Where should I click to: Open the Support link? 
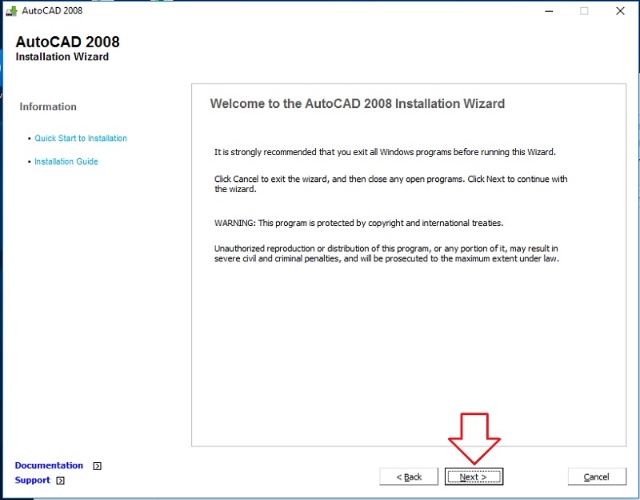[32, 480]
